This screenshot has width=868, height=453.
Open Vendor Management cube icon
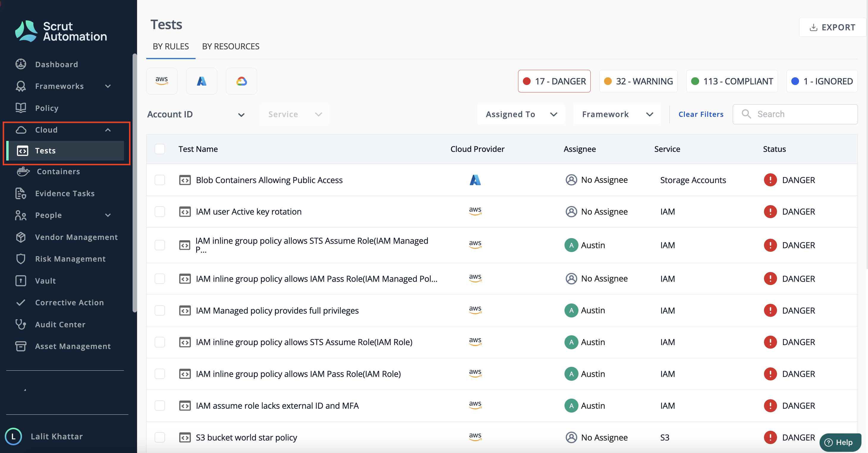pos(21,237)
